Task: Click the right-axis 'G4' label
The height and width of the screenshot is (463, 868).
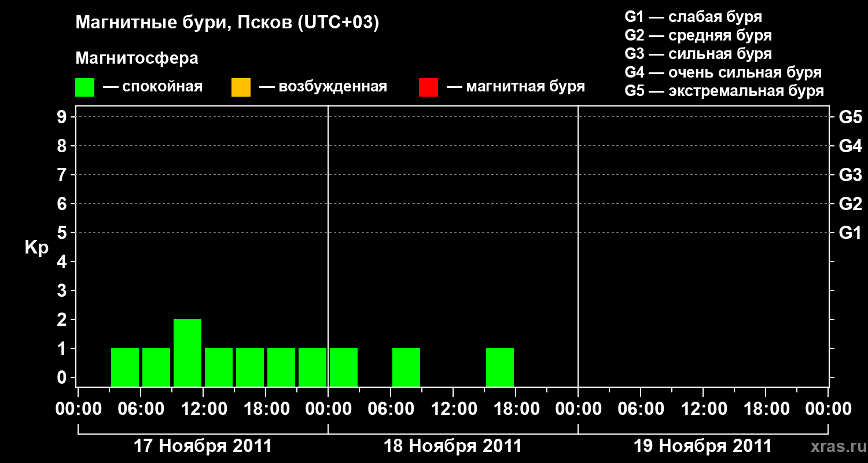Action: pyautogui.click(x=850, y=146)
